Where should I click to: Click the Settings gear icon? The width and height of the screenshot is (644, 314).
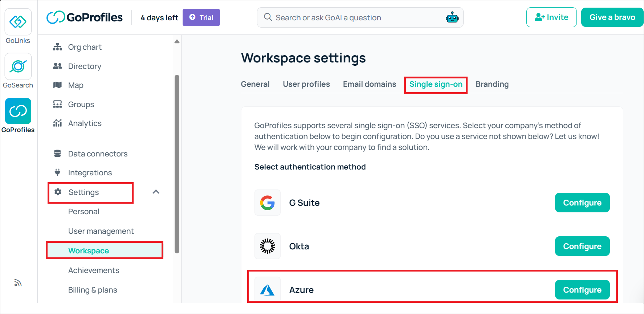point(58,192)
